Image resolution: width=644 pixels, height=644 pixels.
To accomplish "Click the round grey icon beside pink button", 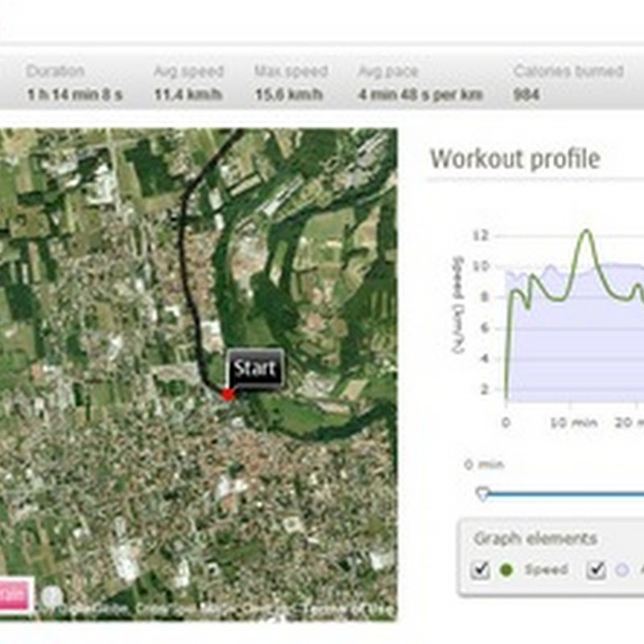I will tap(52, 596).
